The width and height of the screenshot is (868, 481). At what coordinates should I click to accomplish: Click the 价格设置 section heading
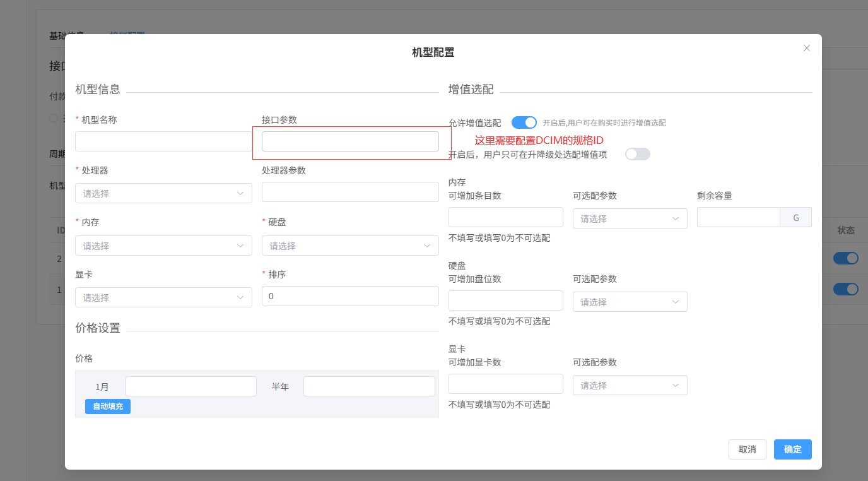tap(98, 328)
